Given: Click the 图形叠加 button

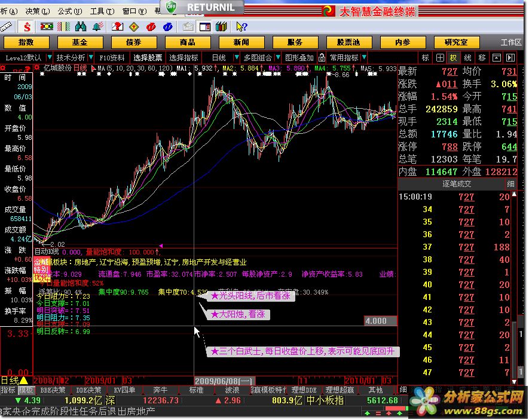Looking at the screenshot, I should click(x=299, y=57).
